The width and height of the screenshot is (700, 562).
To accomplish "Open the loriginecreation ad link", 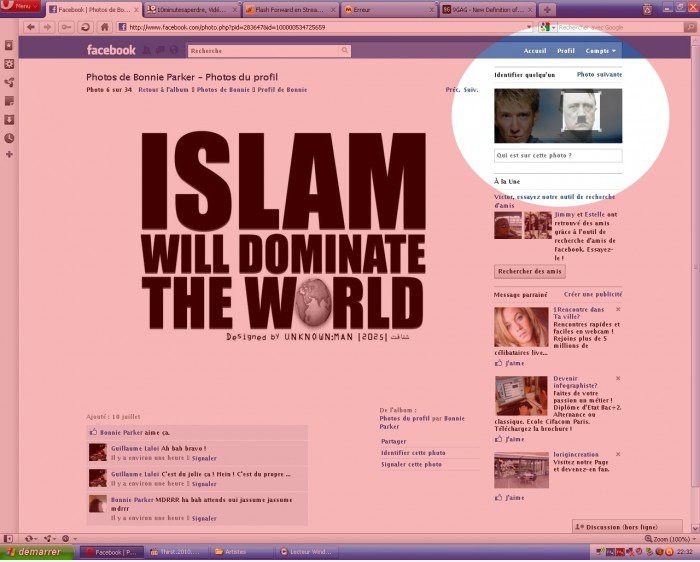I will 576,454.
